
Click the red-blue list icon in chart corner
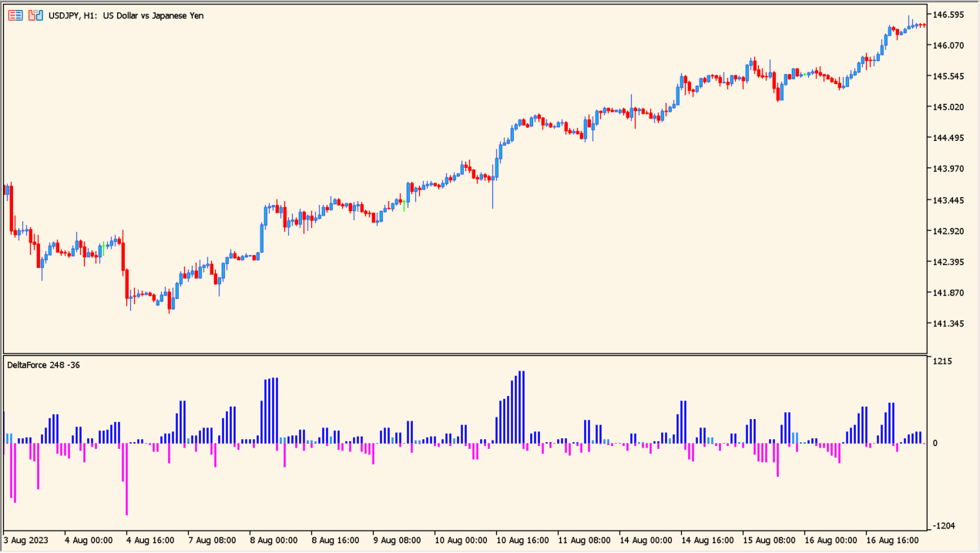15,15
